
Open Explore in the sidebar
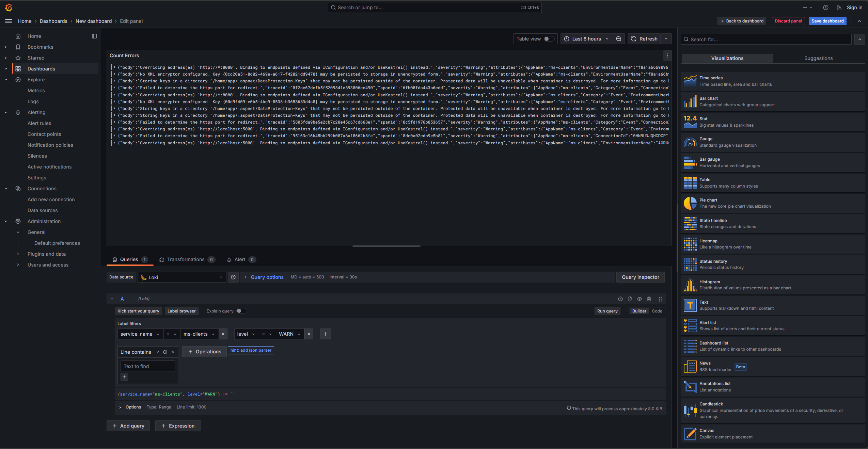(x=36, y=80)
